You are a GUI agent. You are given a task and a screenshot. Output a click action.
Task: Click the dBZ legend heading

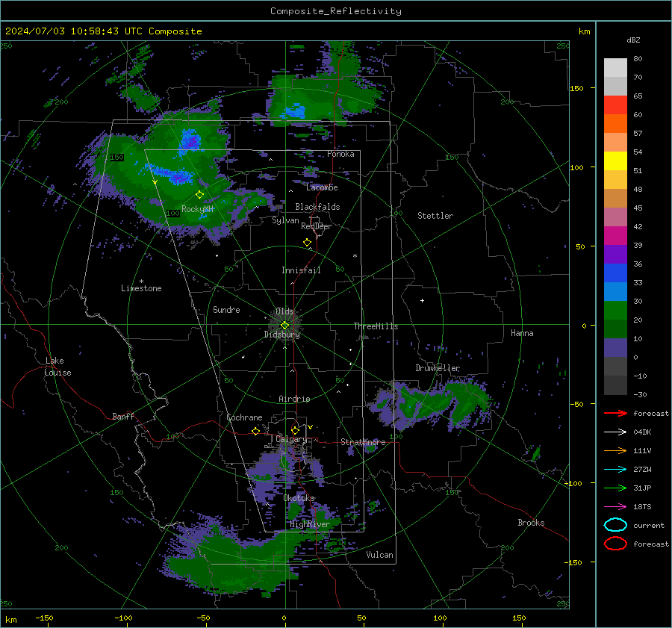click(633, 40)
